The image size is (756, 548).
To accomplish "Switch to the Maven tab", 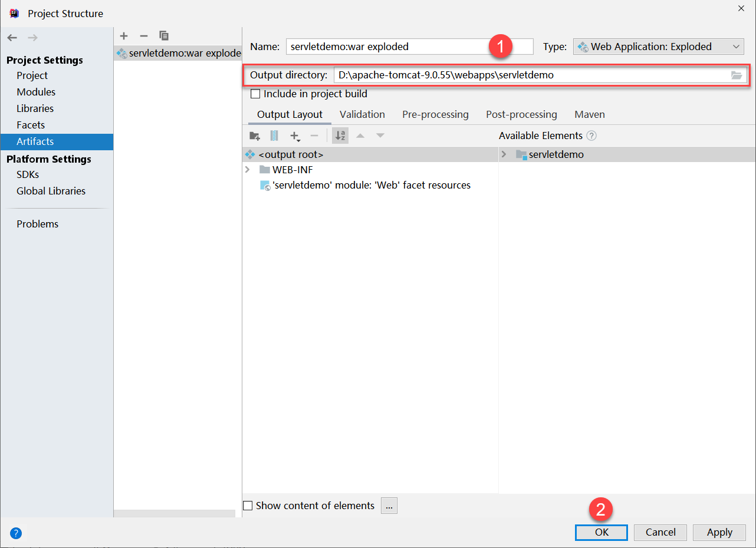I will pyautogui.click(x=590, y=114).
